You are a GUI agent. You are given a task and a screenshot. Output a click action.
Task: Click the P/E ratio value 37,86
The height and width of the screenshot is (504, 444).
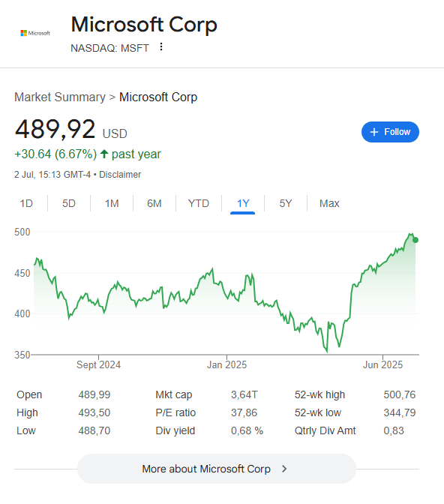(244, 412)
